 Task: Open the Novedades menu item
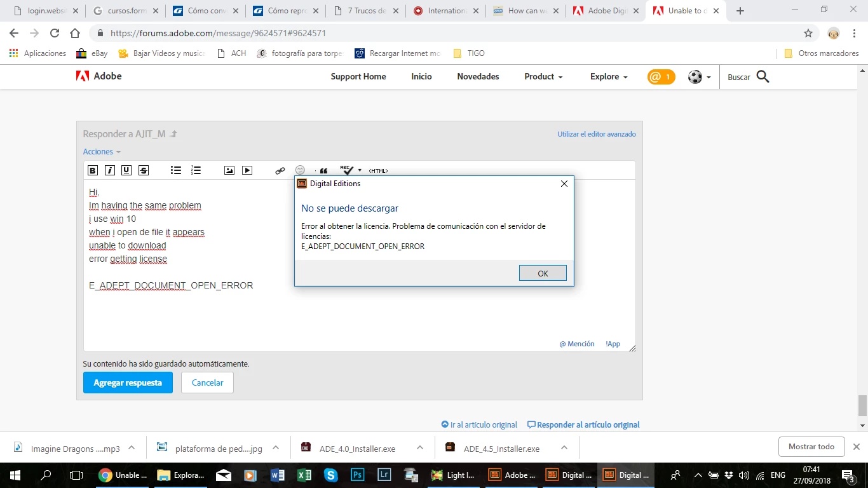(478, 76)
